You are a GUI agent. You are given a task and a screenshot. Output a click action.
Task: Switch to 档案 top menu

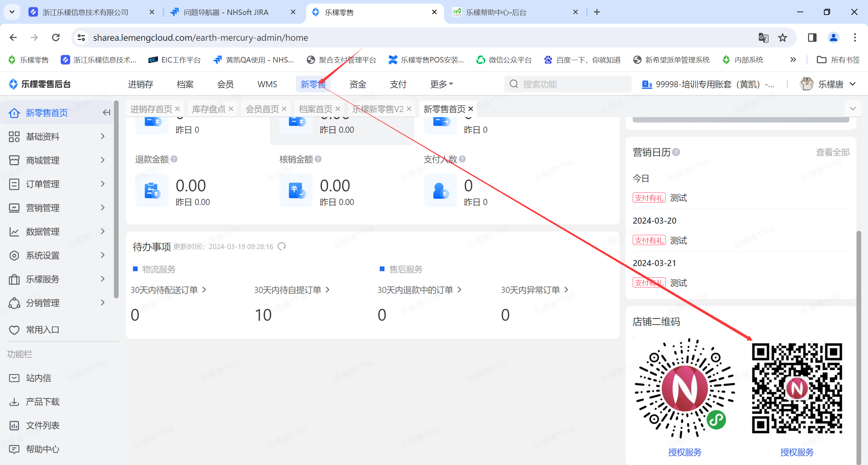point(185,84)
